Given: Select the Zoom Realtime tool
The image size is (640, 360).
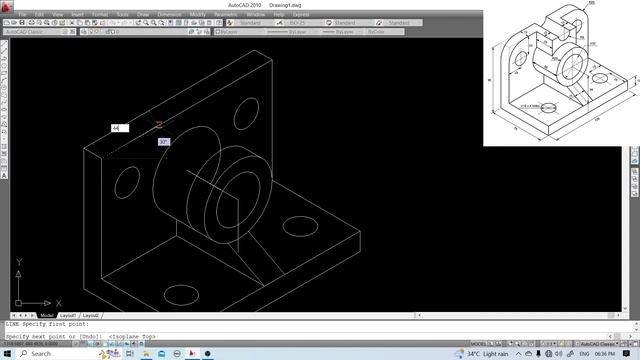Looking at the screenshot, I should [x=146, y=23].
